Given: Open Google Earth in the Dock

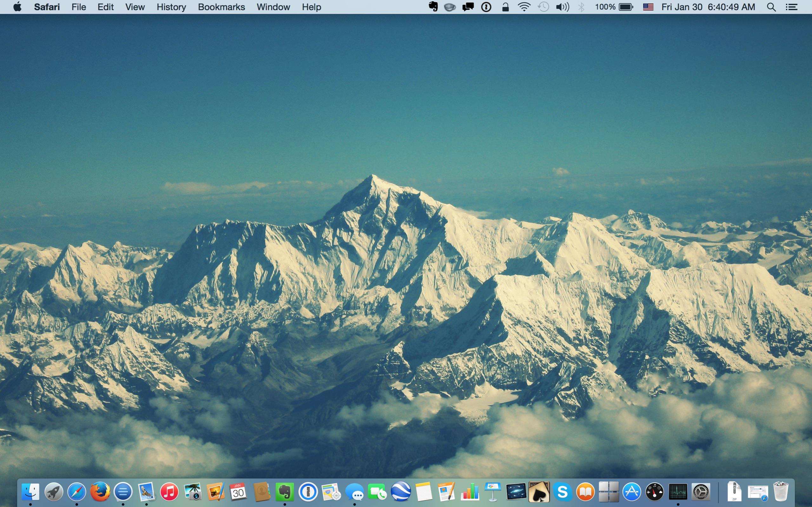Looking at the screenshot, I should click(x=401, y=492).
